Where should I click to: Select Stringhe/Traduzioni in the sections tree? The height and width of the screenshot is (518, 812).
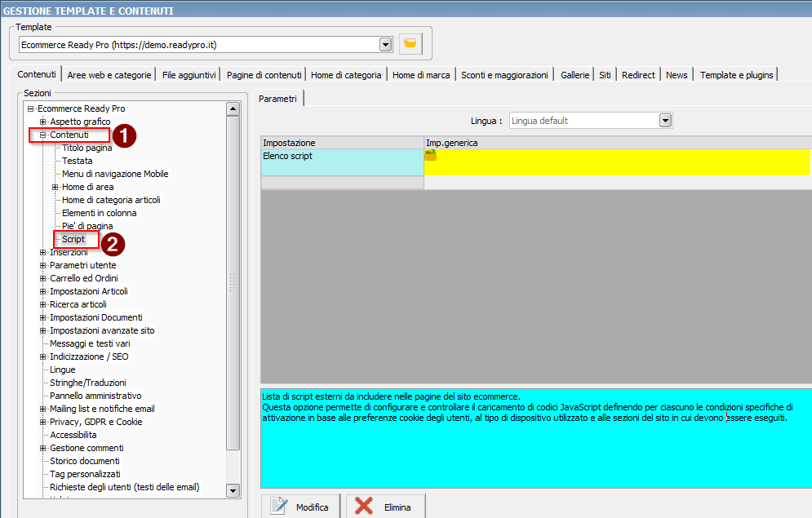pyautogui.click(x=87, y=383)
